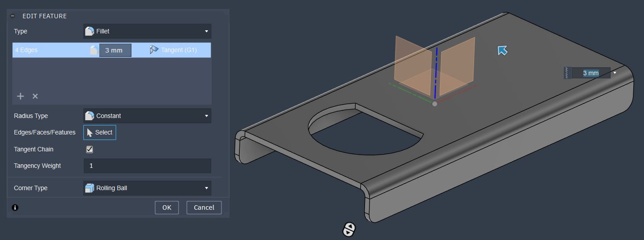The image size is (644, 240).
Task: Select the 4 Edges selection row
Action: (112, 50)
